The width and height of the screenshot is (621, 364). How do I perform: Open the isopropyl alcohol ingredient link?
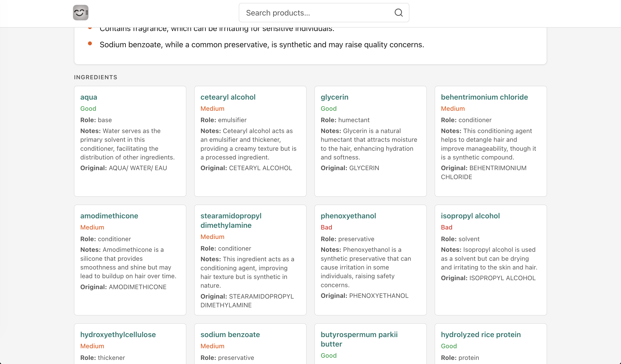470,216
